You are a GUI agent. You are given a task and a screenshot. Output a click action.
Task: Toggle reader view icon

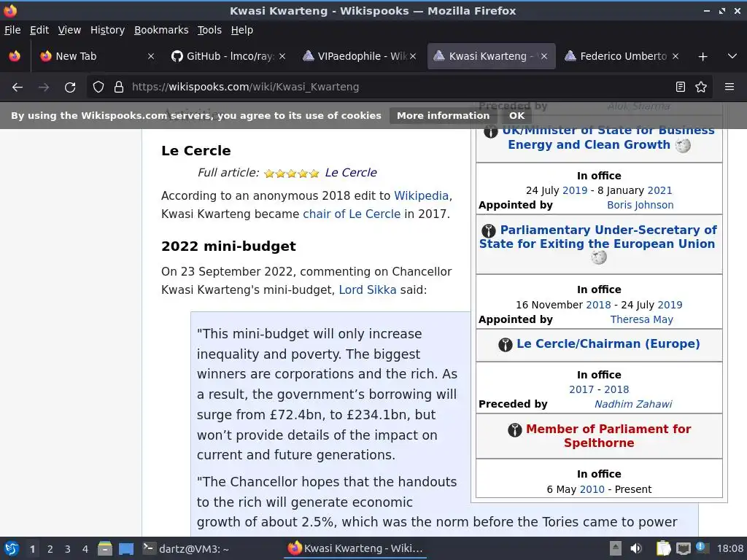[x=681, y=87]
